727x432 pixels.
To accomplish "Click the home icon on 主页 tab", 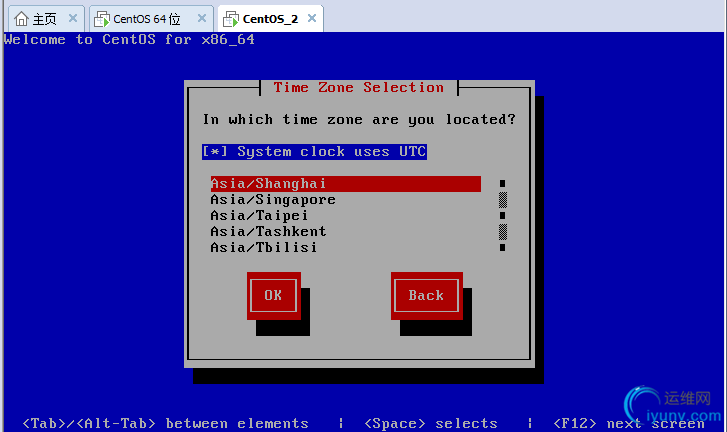I will point(21,19).
